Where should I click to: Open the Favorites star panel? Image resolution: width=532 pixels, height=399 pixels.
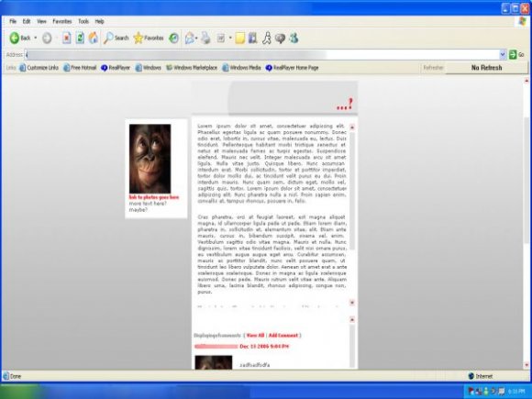[149, 38]
